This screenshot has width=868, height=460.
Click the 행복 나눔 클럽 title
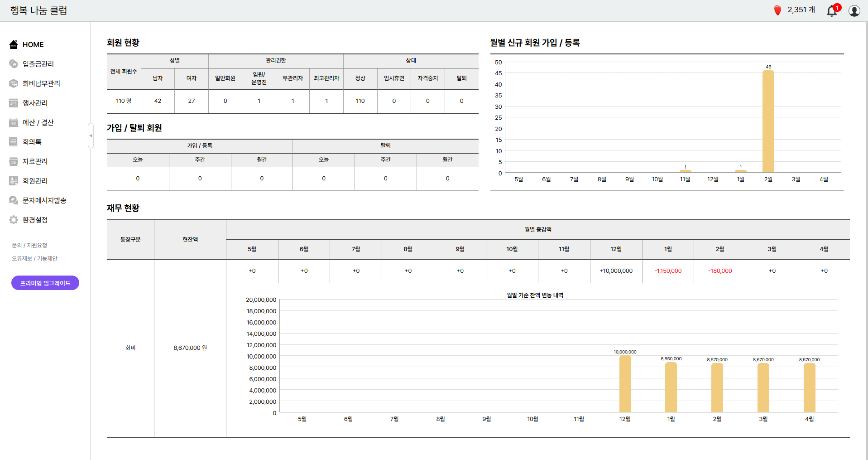pyautogui.click(x=38, y=10)
